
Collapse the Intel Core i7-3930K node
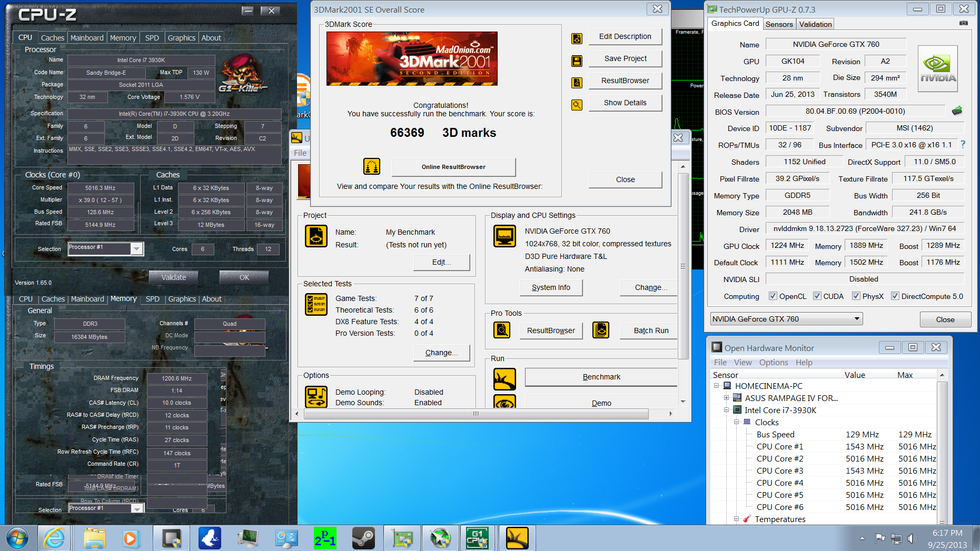pos(726,410)
